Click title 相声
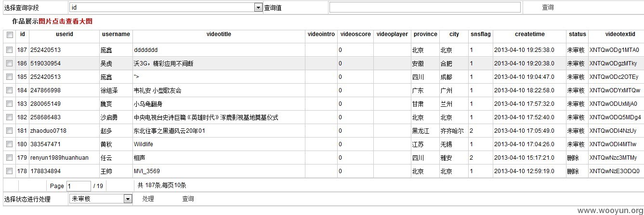The image size is (644, 215). (x=140, y=158)
